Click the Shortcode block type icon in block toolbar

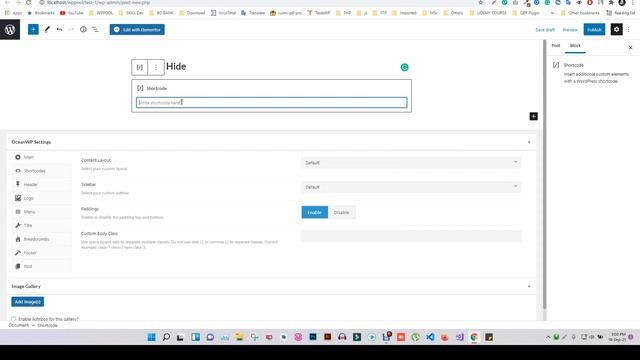click(x=140, y=67)
